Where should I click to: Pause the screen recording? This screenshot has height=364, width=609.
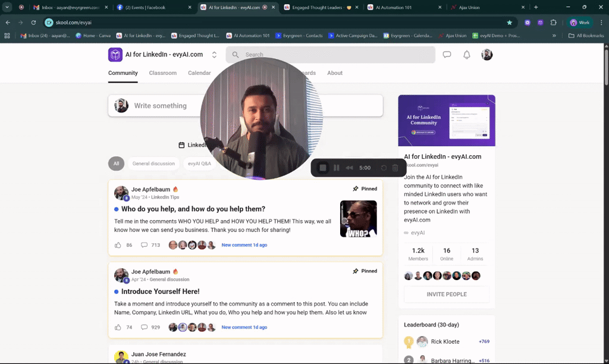(x=337, y=168)
